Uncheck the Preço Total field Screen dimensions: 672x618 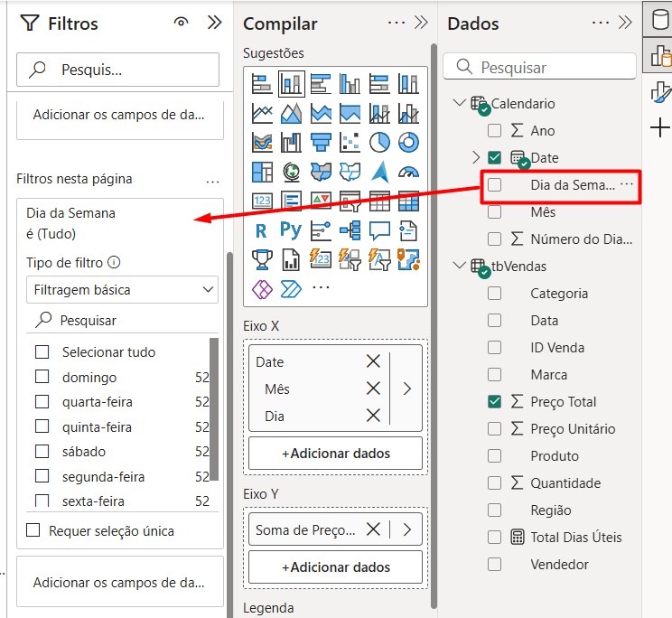tap(494, 401)
